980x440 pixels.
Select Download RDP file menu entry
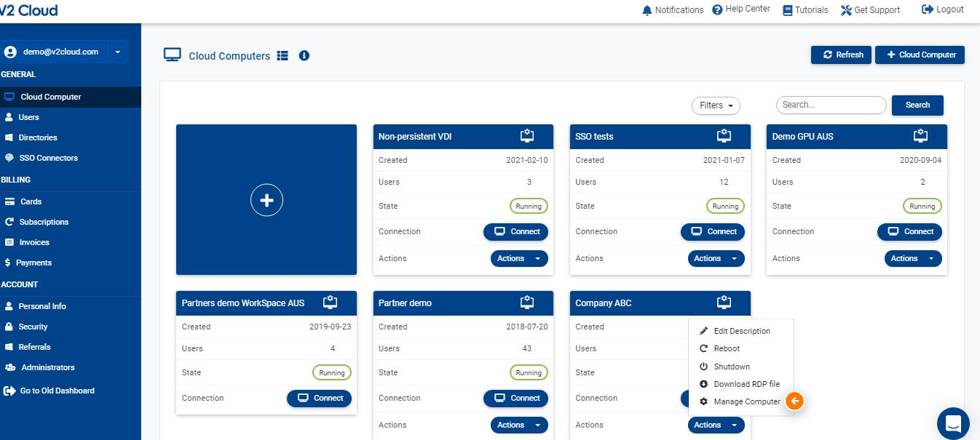746,384
